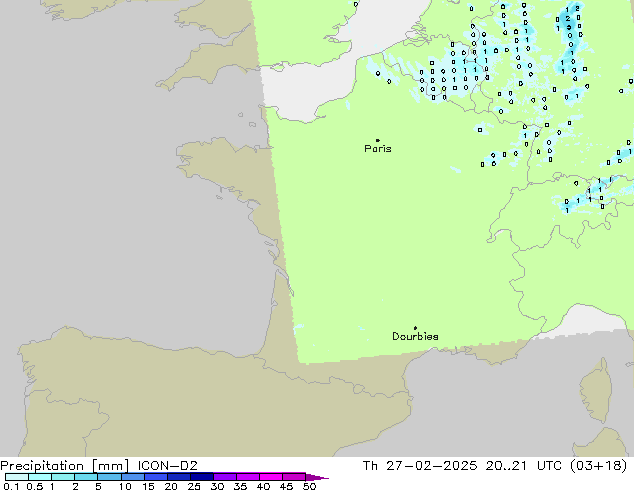Click the 50 legend scale value
This screenshot has height=490, width=634.
(309, 486)
